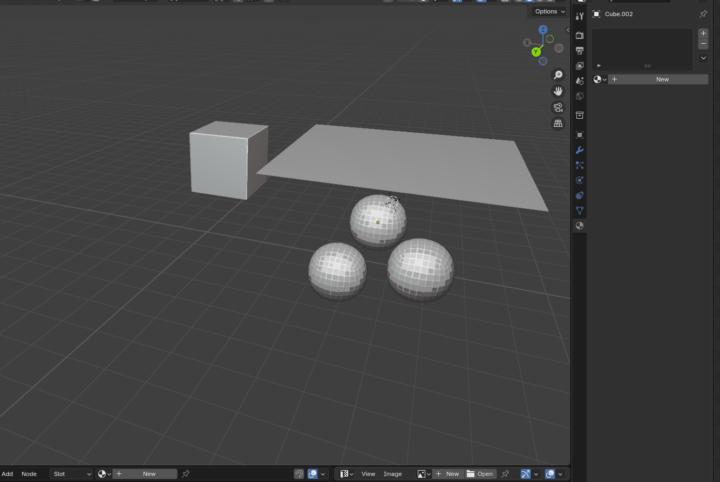Viewport: 720px width, 482px height.
Task: Open the View Layer properties tab
Action: 579,66
